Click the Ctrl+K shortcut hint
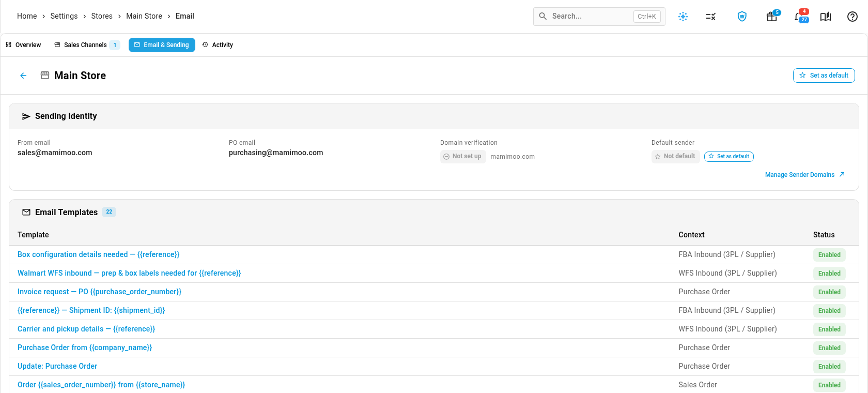868x393 pixels. [x=647, y=17]
